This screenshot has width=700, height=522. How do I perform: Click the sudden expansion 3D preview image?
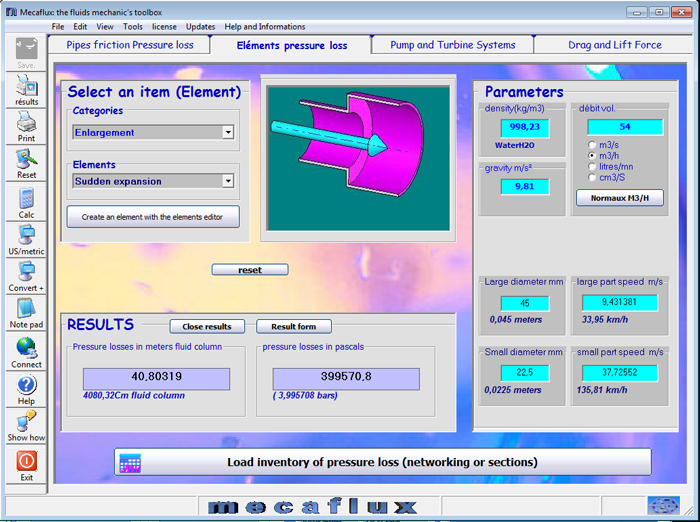(358, 159)
